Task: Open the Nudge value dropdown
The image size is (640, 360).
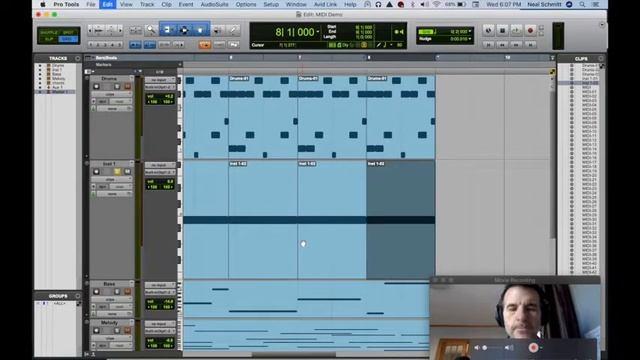Action: point(471,39)
